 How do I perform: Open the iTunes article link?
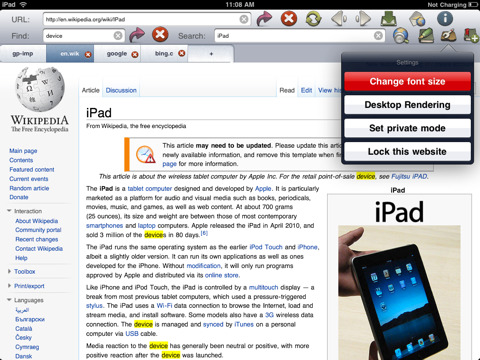point(244,324)
